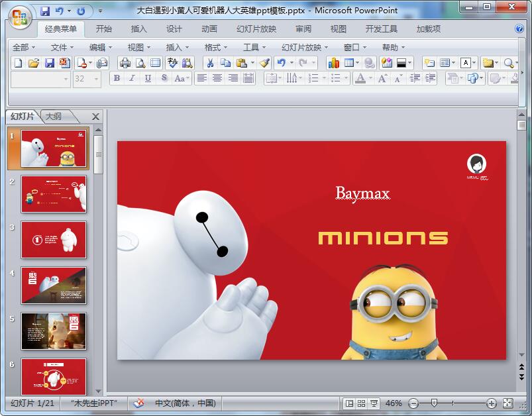Expand the bulleted list dropdown arrow
The width and height of the screenshot is (532, 416).
click(x=346, y=79)
